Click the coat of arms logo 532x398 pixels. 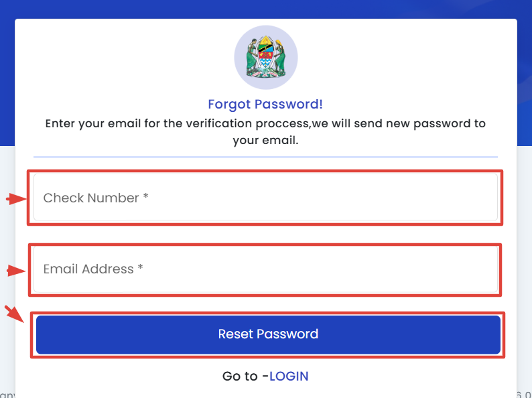point(266,58)
